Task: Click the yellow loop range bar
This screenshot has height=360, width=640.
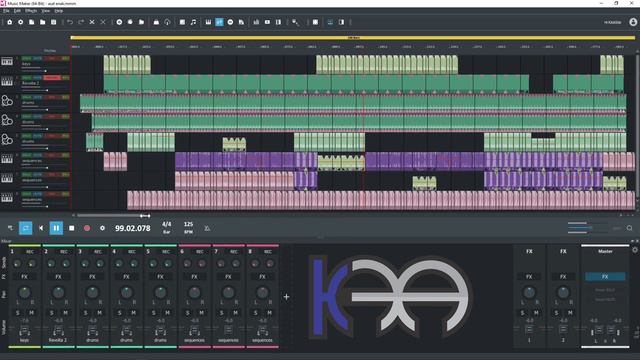Action: point(353,38)
